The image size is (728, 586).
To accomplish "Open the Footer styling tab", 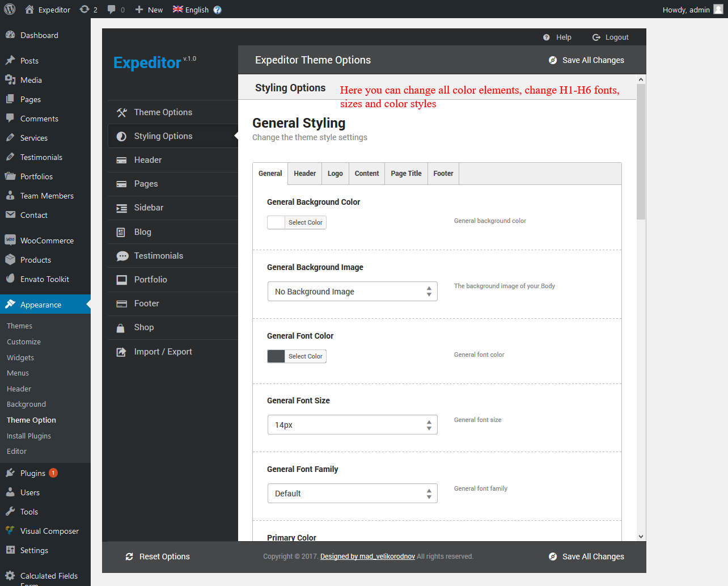I will (443, 174).
